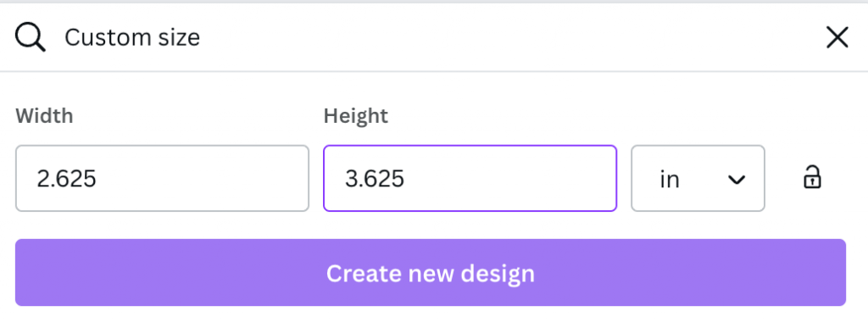Click the "in" unit text in the combo box
The height and width of the screenshot is (328, 868).
click(670, 179)
